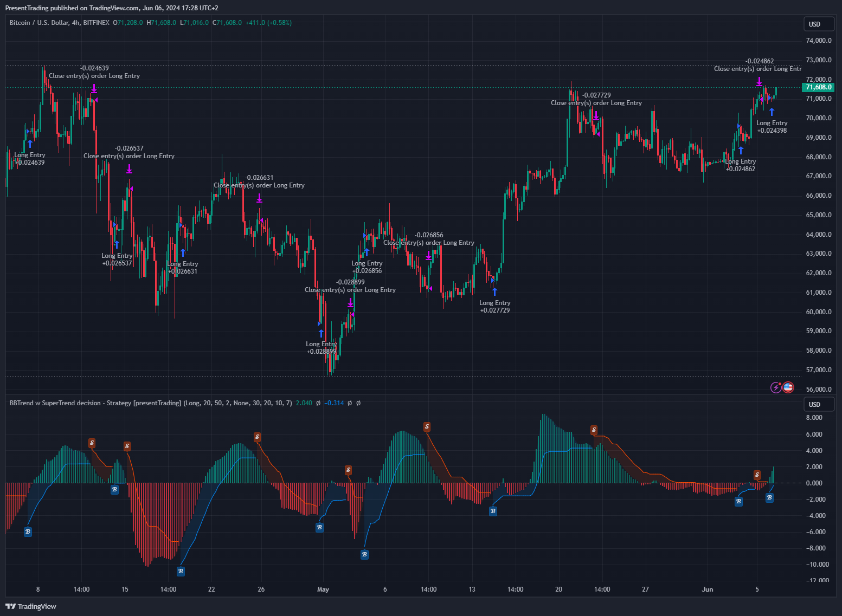Click the 22 date label on the time axis

coord(211,589)
